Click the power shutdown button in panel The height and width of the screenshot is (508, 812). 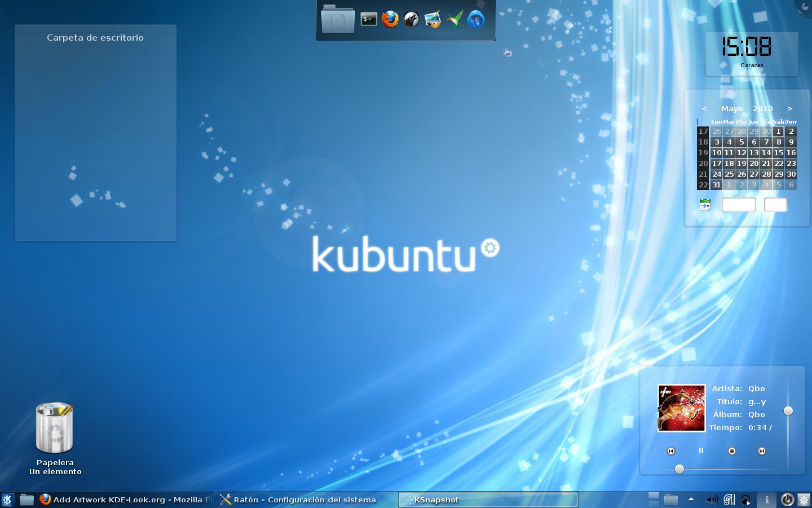pyautogui.click(x=787, y=500)
